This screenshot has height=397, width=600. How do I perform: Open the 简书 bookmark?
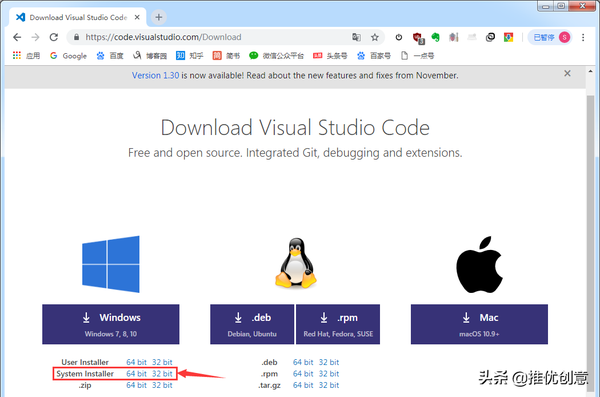pyautogui.click(x=226, y=56)
